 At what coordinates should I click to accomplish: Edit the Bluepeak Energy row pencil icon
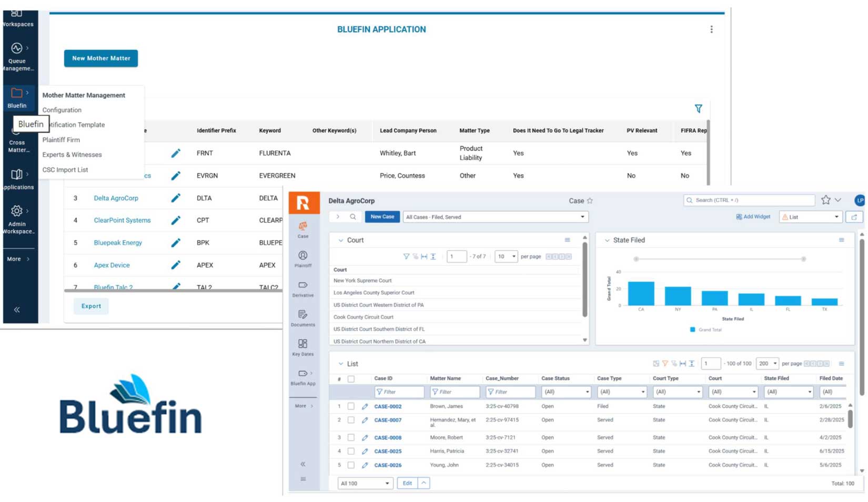(176, 243)
